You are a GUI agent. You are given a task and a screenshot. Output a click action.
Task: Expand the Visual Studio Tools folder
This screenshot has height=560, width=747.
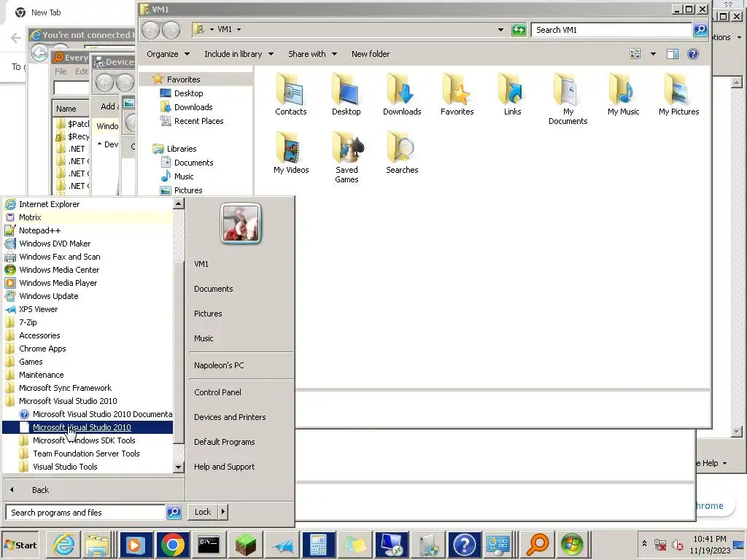(65, 467)
